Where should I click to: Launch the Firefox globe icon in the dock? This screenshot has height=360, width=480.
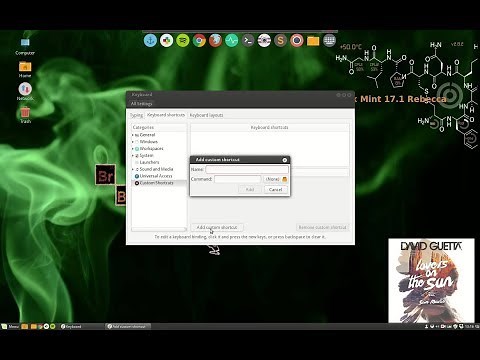(215, 41)
